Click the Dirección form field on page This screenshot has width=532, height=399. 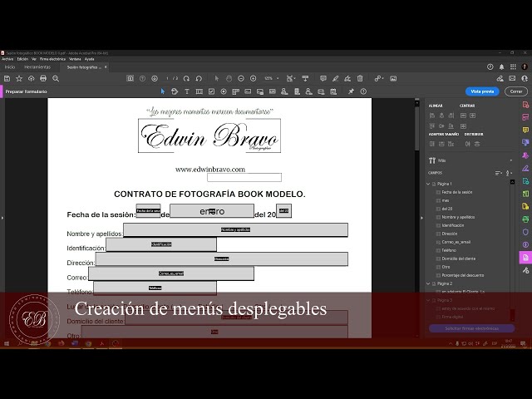[x=222, y=259]
